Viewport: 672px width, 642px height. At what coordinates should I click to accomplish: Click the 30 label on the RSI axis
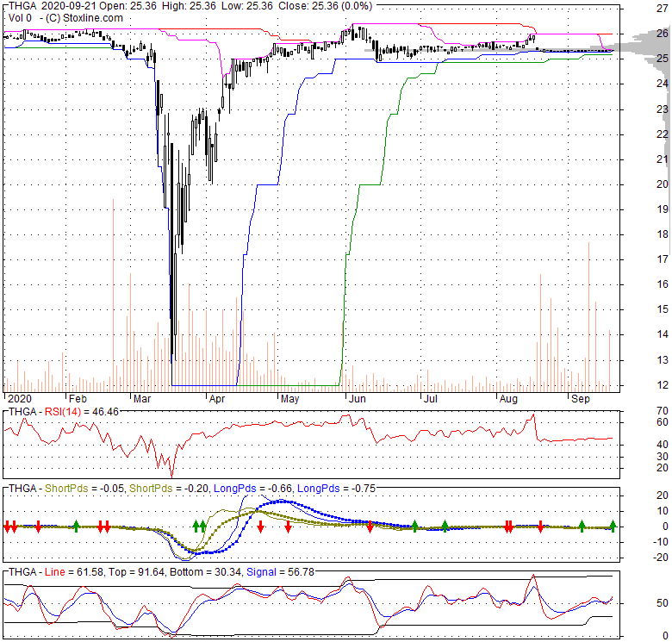663,457
